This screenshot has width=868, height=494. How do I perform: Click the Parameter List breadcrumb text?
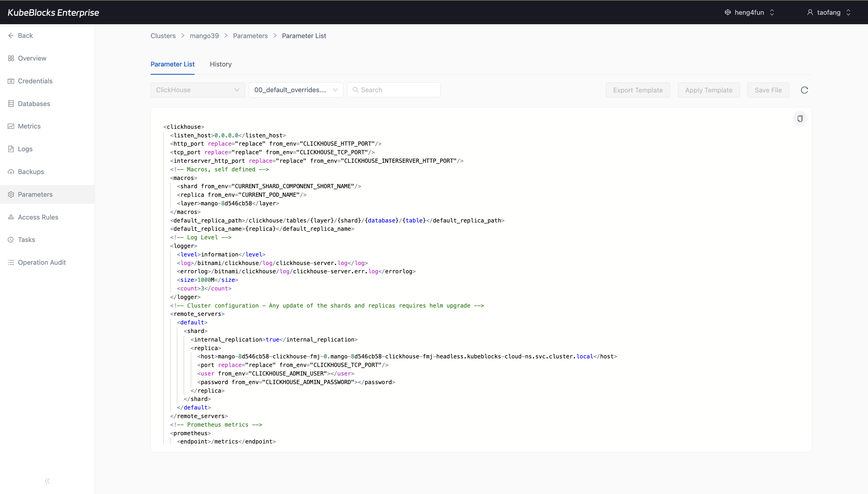[x=304, y=36]
